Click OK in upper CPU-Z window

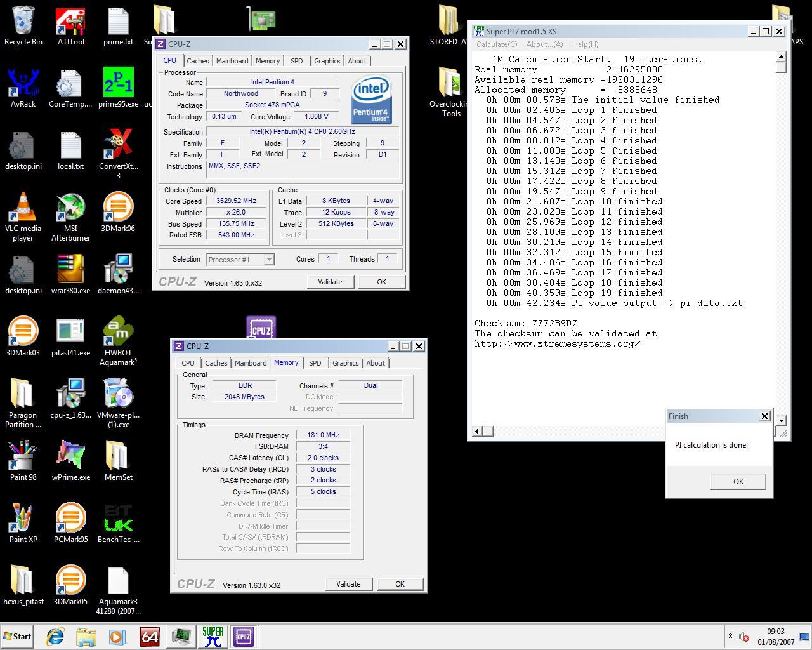point(381,282)
